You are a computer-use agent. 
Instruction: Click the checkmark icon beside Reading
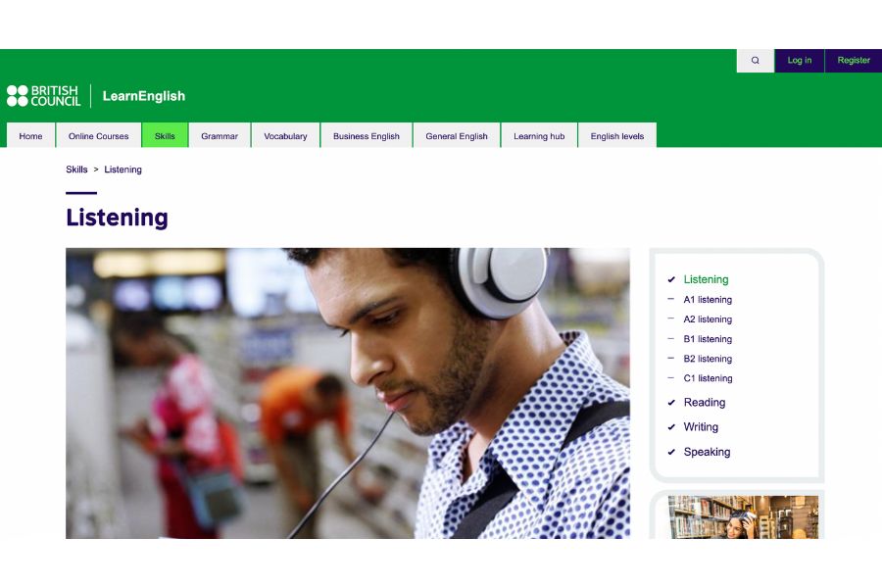click(x=671, y=403)
